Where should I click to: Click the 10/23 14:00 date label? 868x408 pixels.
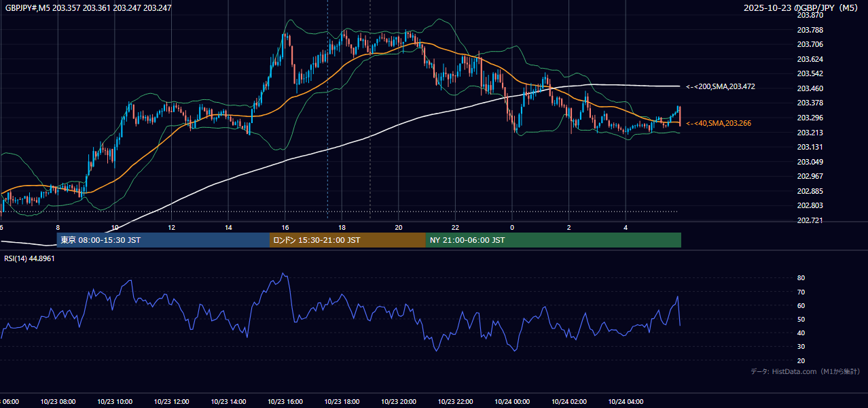(228, 402)
